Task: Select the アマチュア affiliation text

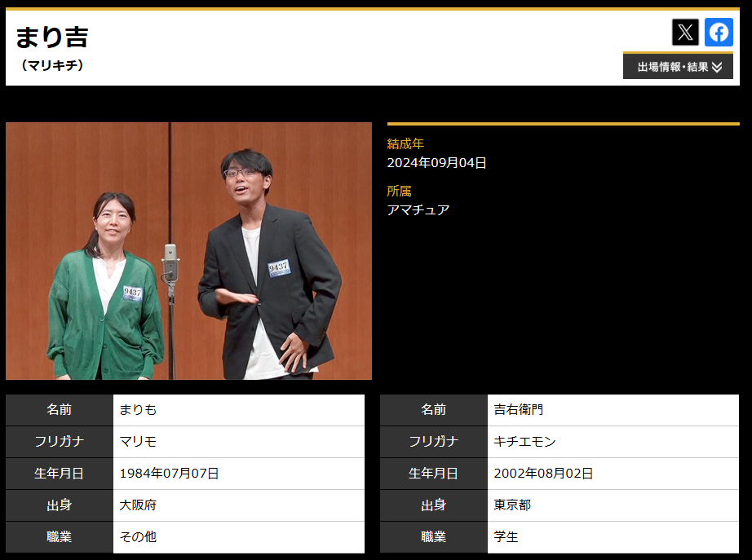Action: coord(418,210)
